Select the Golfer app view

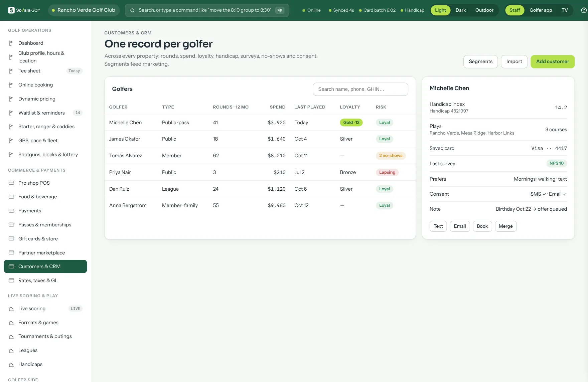point(541,10)
